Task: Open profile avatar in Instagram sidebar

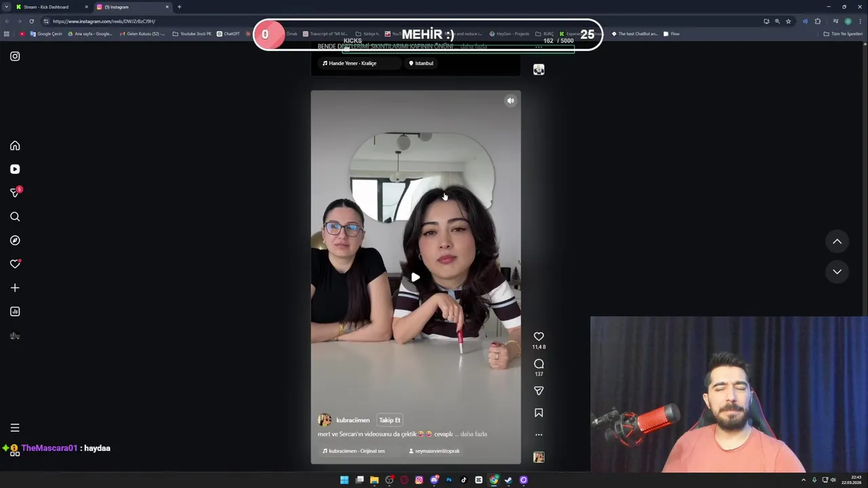Action: pyautogui.click(x=15, y=335)
